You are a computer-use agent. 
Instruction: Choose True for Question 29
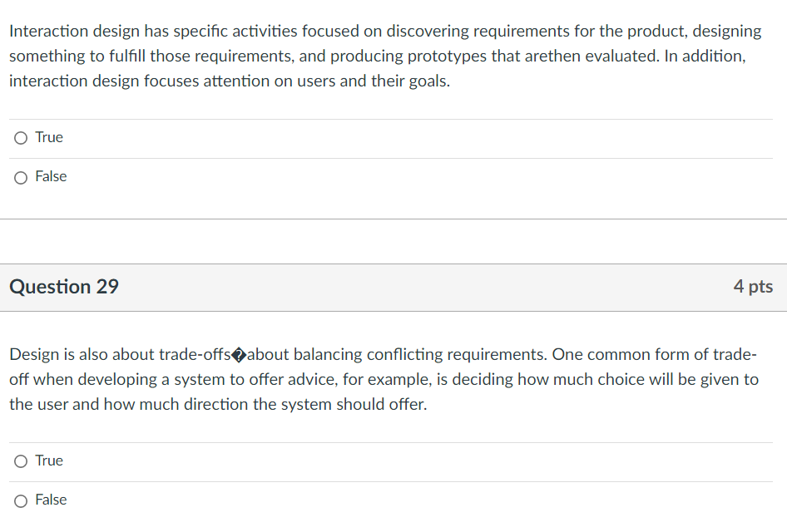(20, 461)
